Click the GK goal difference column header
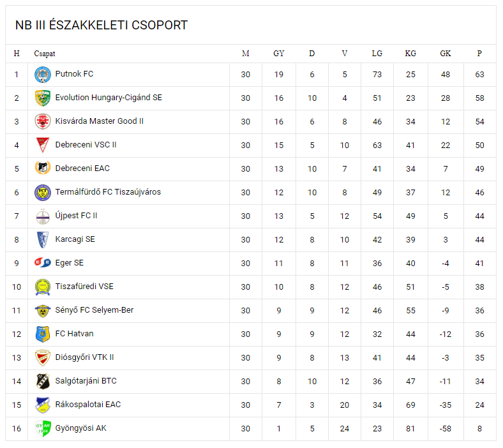Screen dimensions: 503x448 click(446, 54)
